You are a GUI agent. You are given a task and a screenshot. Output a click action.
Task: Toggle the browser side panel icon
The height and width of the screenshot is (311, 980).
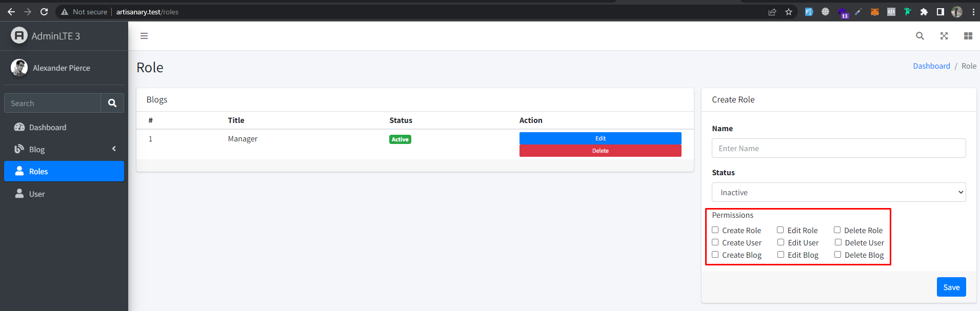pyautogui.click(x=941, y=12)
